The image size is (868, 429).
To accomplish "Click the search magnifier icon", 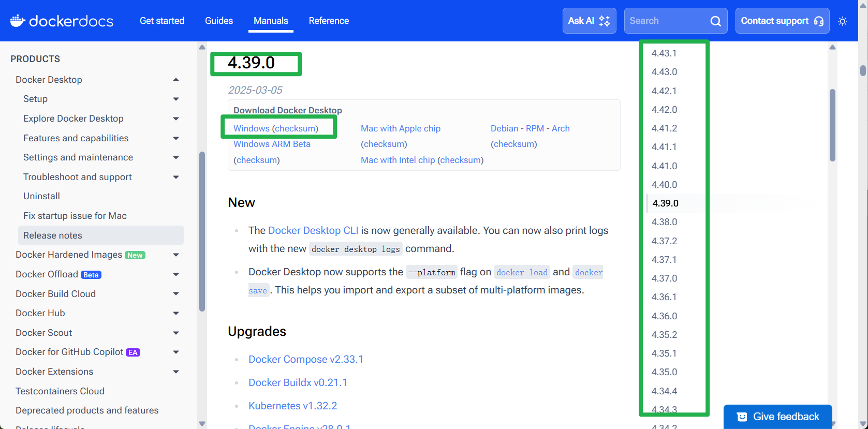I will pyautogui.click(x=715, y=21).
